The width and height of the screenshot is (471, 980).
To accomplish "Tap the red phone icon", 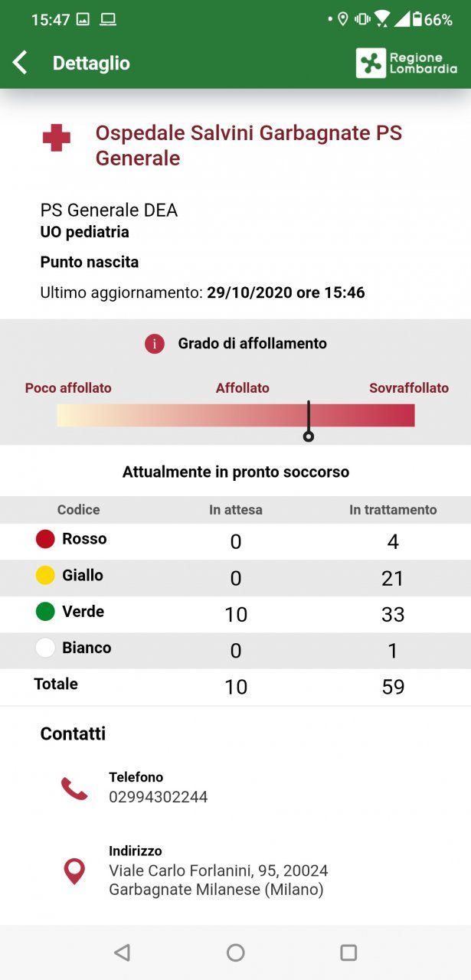I will point(74,788).
